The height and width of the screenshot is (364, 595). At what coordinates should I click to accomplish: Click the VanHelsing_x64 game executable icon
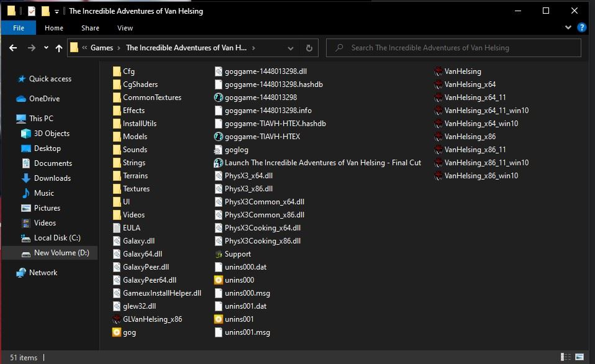click(438, 84)
